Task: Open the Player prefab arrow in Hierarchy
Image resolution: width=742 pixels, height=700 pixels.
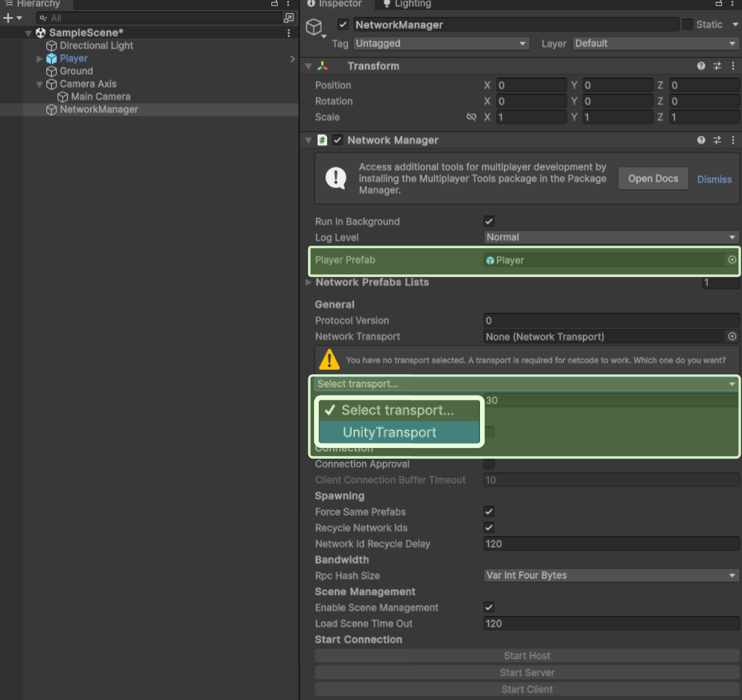Action: (293, 59)
